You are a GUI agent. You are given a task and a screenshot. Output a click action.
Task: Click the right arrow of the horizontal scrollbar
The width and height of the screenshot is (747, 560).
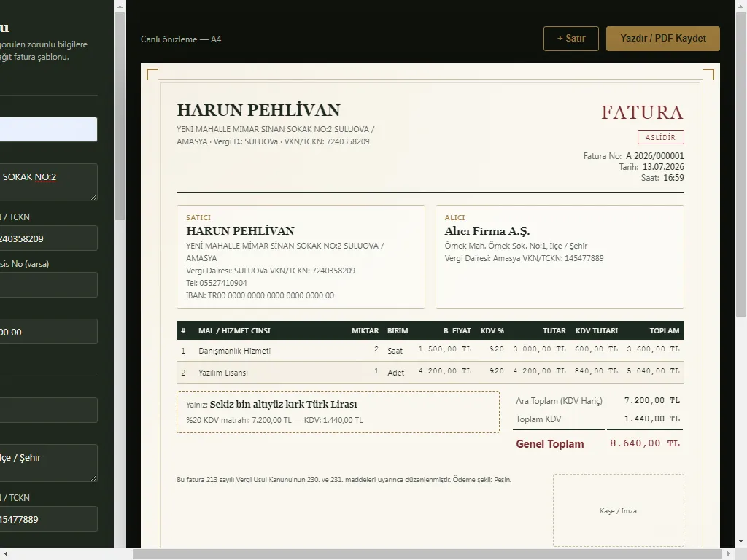point(729,554)
